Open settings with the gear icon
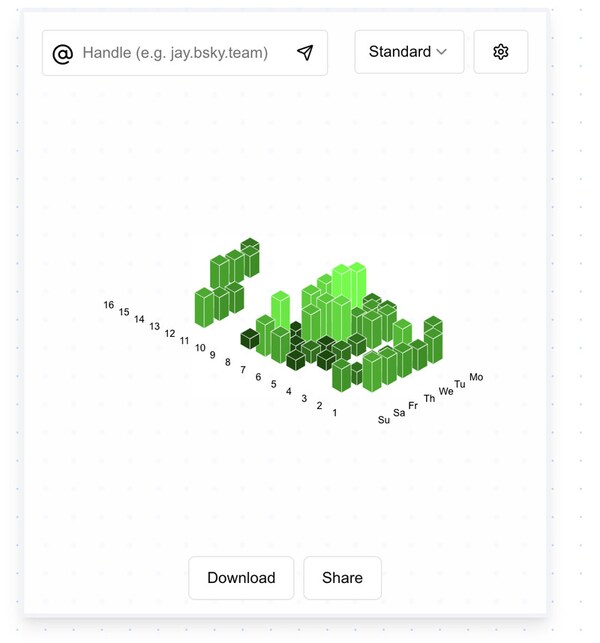Screen dimensions: 600x643 501,52
